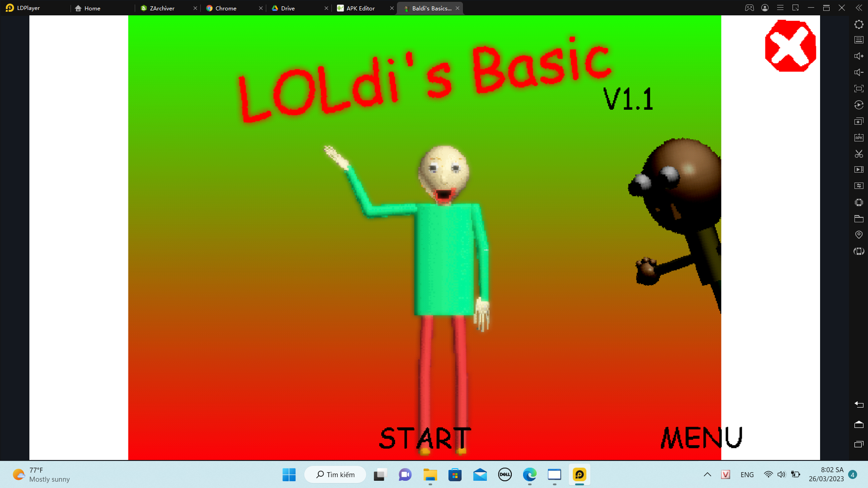Select the Install APK sidebar icon
This screenshot has height=488, width=868.
click(859, 137)
